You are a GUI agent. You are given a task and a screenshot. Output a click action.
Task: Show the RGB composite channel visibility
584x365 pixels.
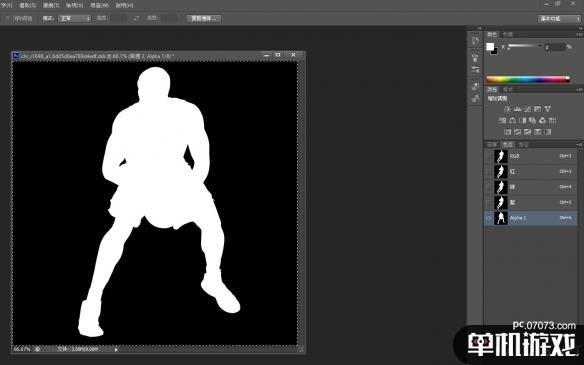point(489,156)
